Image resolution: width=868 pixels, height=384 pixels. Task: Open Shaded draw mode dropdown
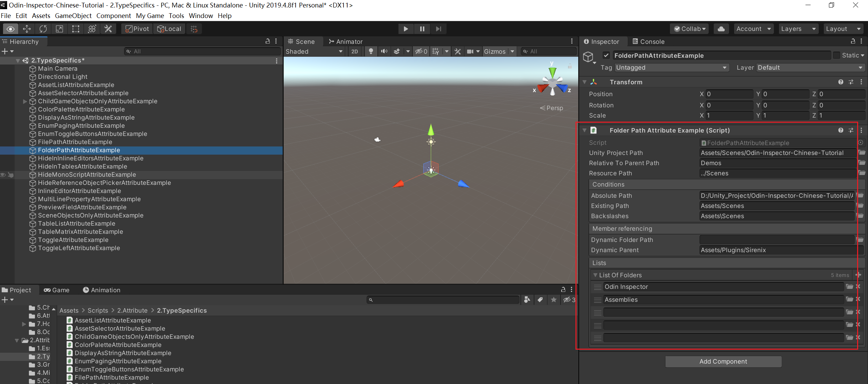coord(314,51)
